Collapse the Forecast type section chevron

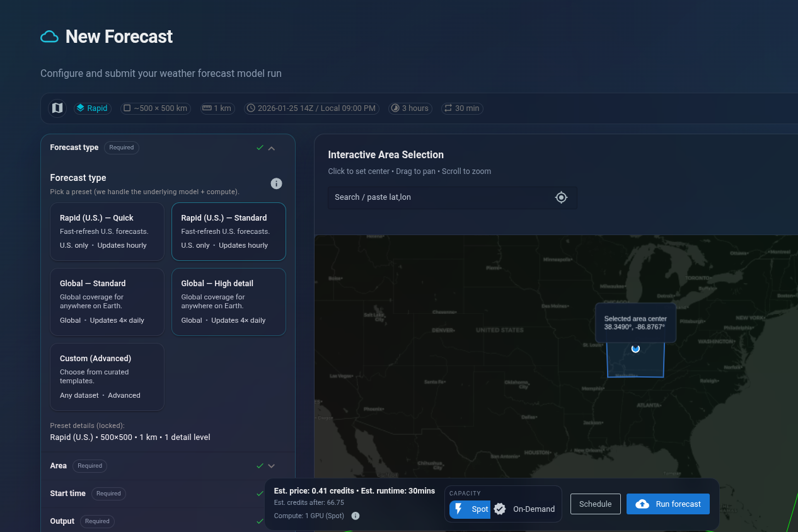(272, 148)
